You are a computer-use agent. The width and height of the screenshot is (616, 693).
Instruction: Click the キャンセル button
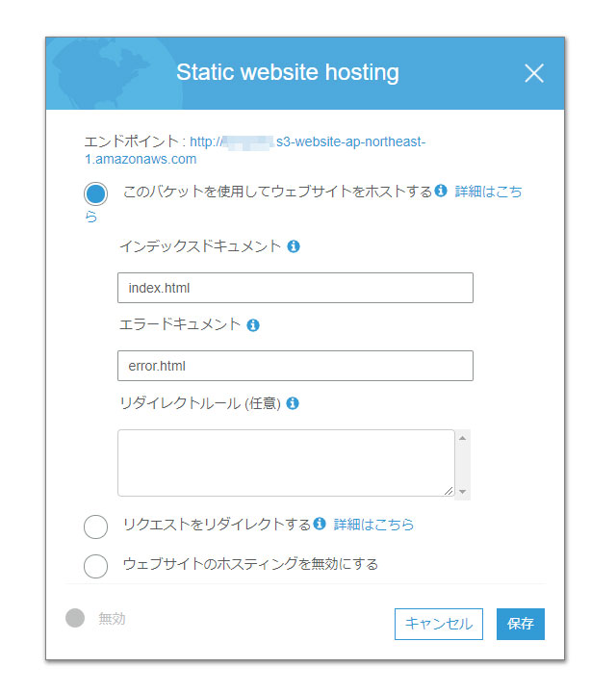(x=438, y=624)
